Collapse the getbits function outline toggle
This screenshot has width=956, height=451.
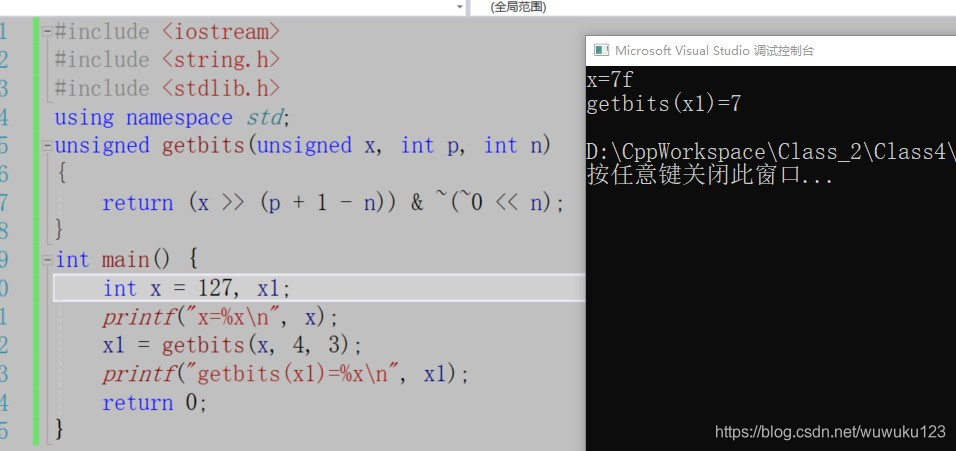click(47, 146)
